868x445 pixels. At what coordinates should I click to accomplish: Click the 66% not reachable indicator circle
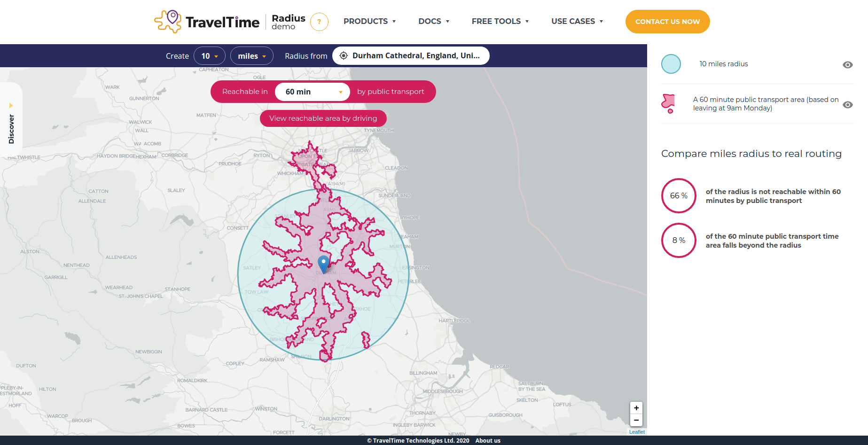coord(678,195)
